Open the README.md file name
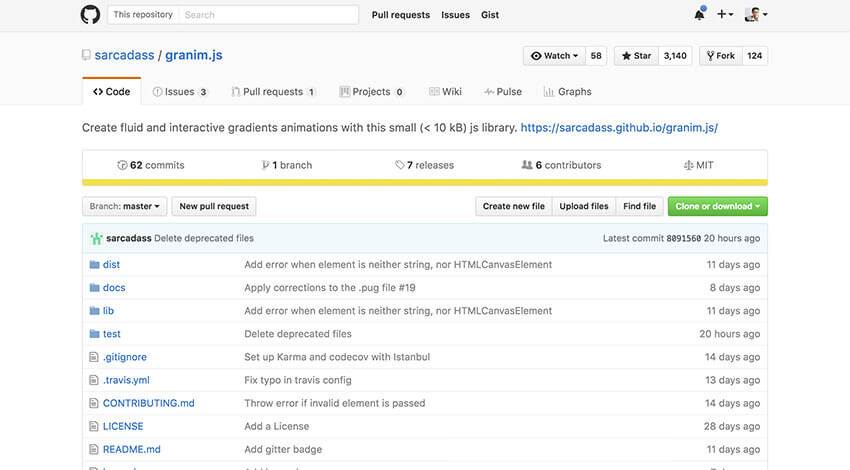The image size is (850, 470). click(132, 449)
